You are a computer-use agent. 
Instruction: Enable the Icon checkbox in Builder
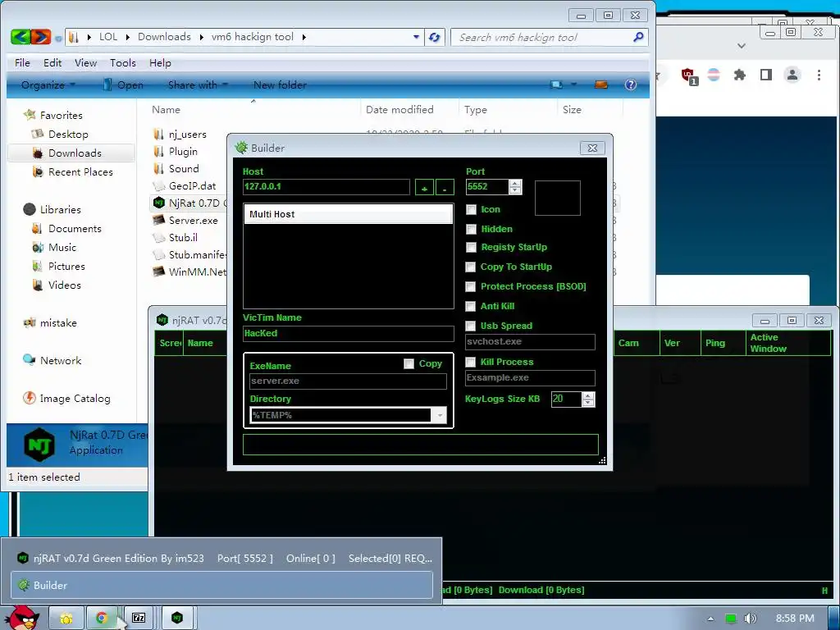[x=471, y=209]
